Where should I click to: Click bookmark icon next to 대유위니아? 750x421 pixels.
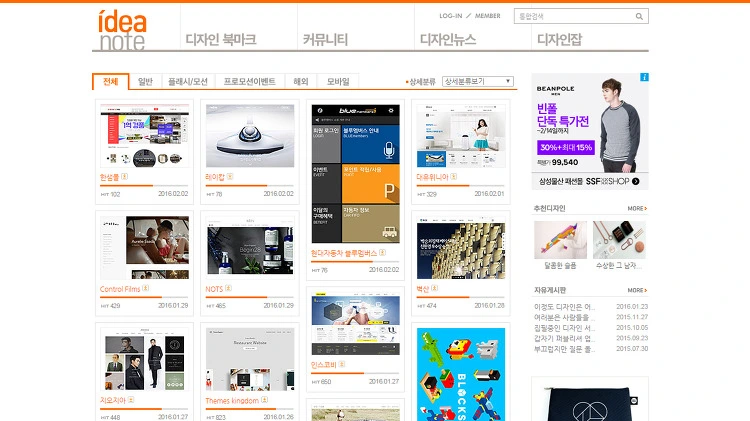coord(453,177)
